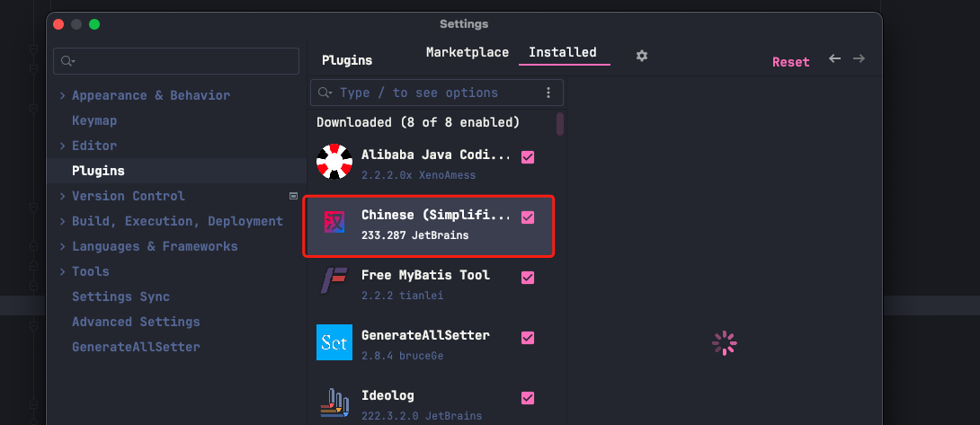The width and height of the screenshot is (980, 425).
Task: Expand the Languages & Frameworks node
Action: (63, 246)
